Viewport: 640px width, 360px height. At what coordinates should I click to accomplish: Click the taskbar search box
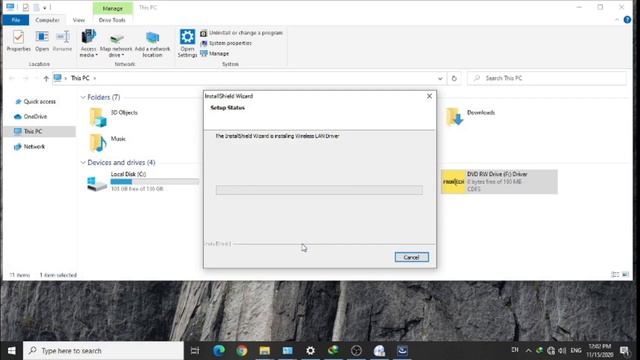pyautogui.click(x=103, y=351)
